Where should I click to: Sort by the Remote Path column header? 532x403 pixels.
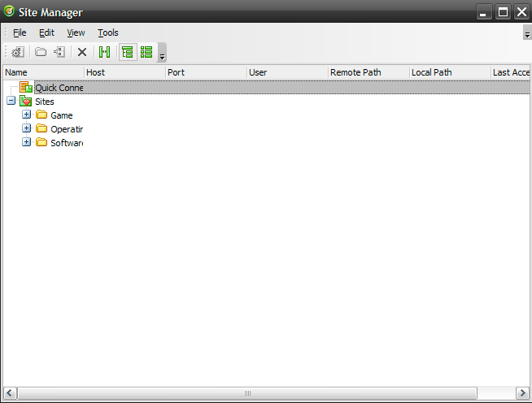pos(369,72)
